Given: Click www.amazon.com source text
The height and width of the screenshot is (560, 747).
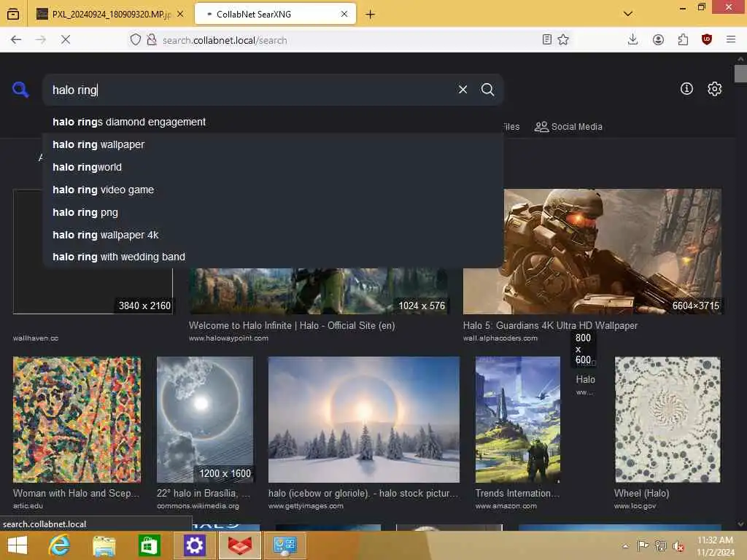Looking at the screenshot, I should click(506, 506).
